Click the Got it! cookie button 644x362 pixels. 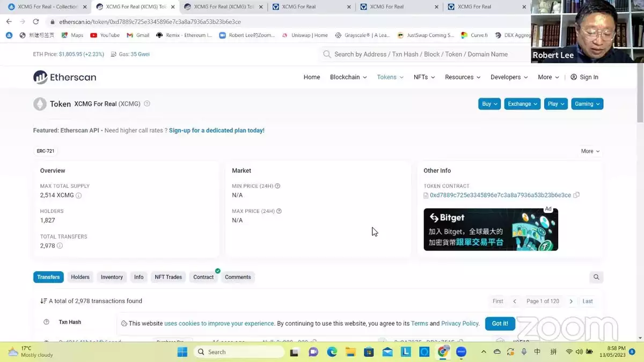[500, 323]
